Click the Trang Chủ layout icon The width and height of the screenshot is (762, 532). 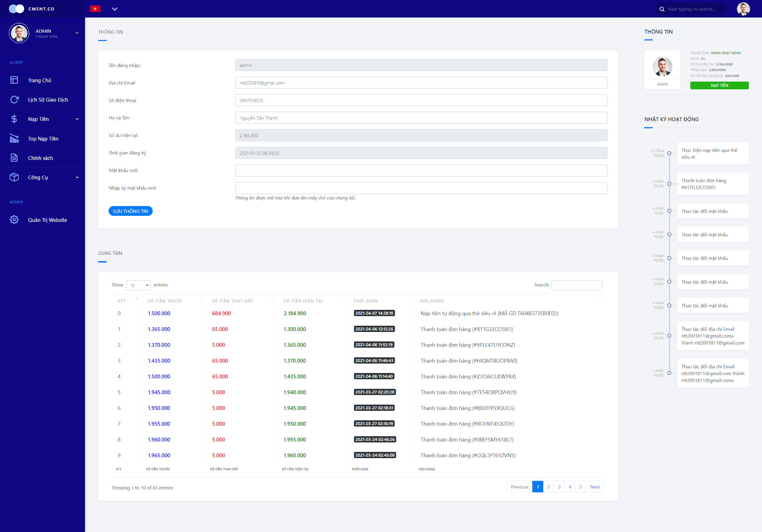tap(14, 80)
